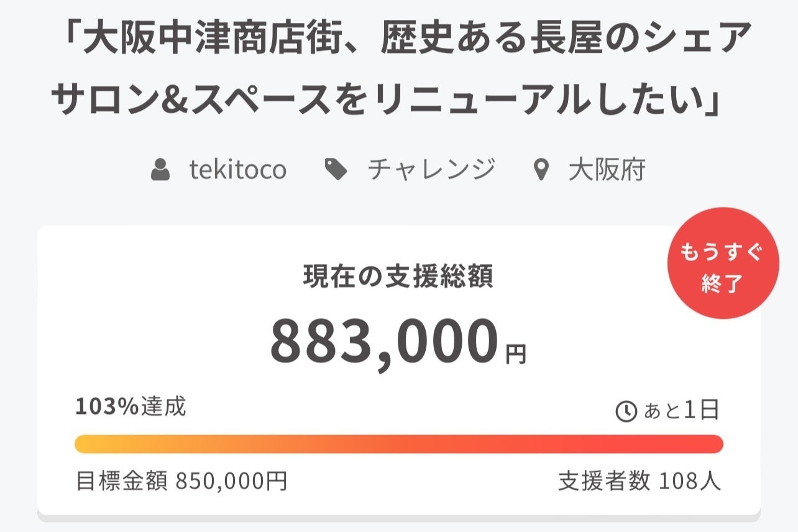Open the tekitoco owner profile link
798x532 pixels.
[237, 170]
